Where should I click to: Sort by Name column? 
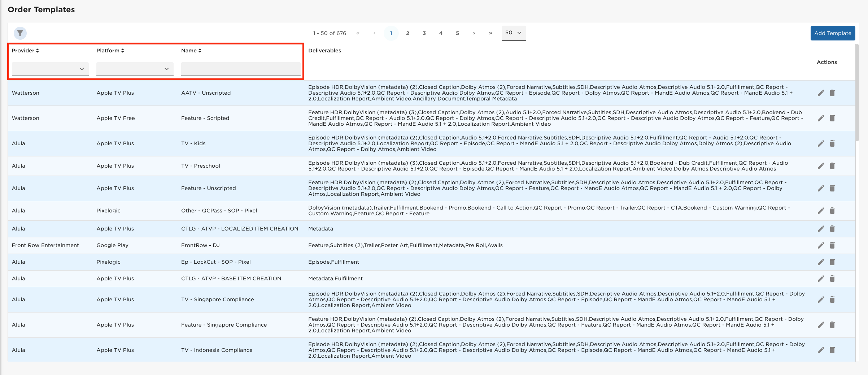191,51
